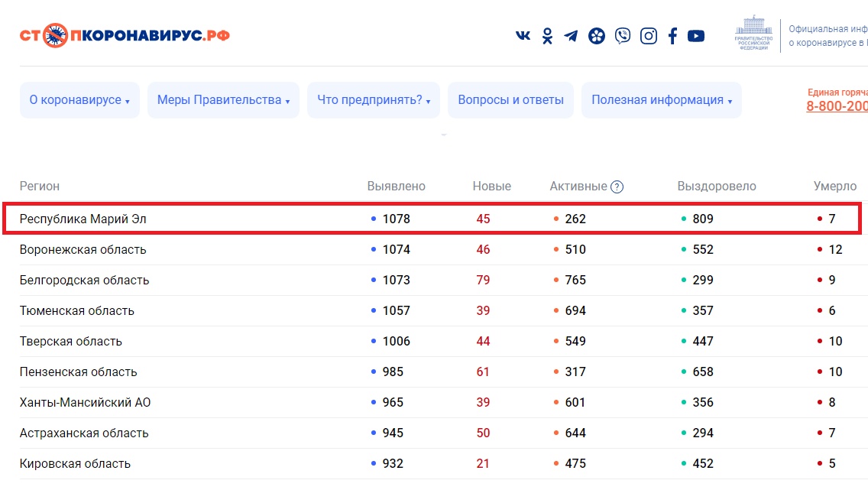Expand the О коронавирусе dropdown menu
The image size is (868, 490).
[79, 100]
